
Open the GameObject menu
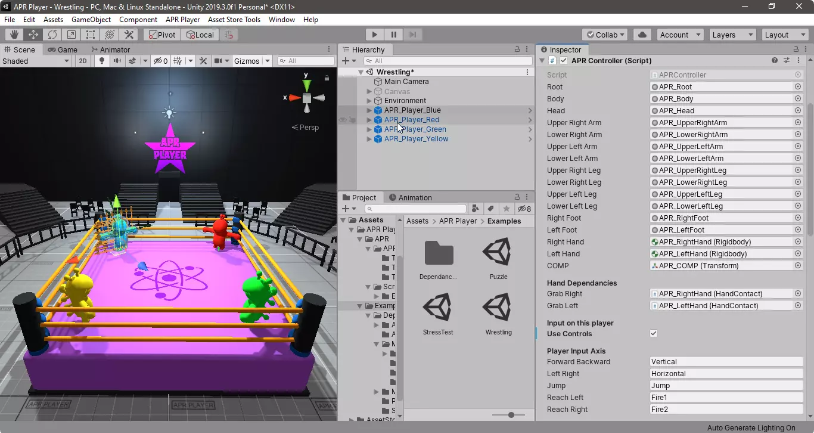[90, 19]
